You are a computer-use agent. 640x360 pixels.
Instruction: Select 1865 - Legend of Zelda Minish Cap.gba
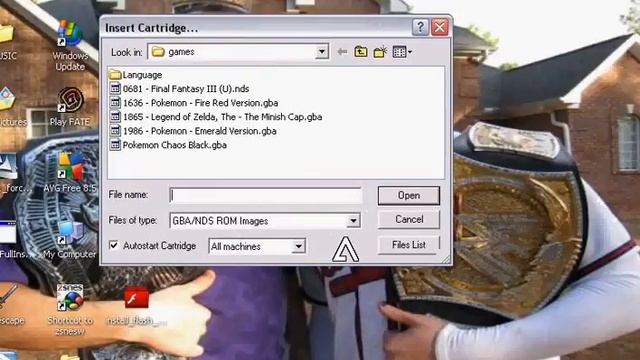click(216, 117)
